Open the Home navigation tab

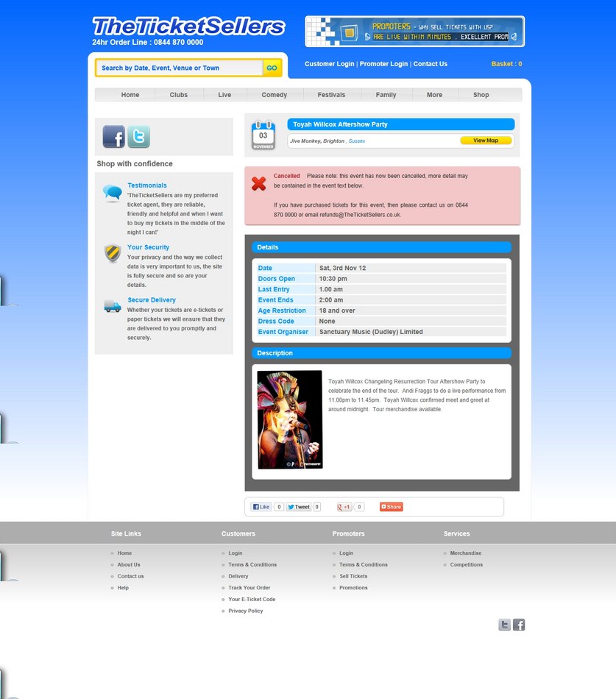(130, 95)
